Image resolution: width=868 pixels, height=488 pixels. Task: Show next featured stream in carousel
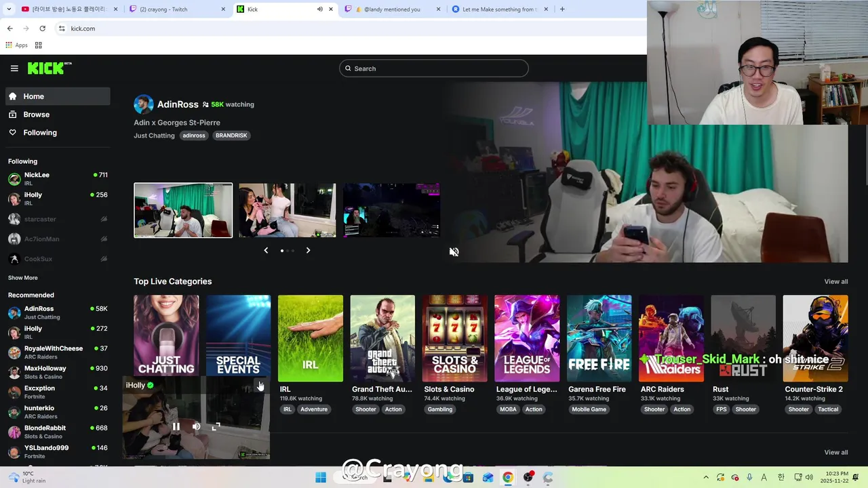308,250
